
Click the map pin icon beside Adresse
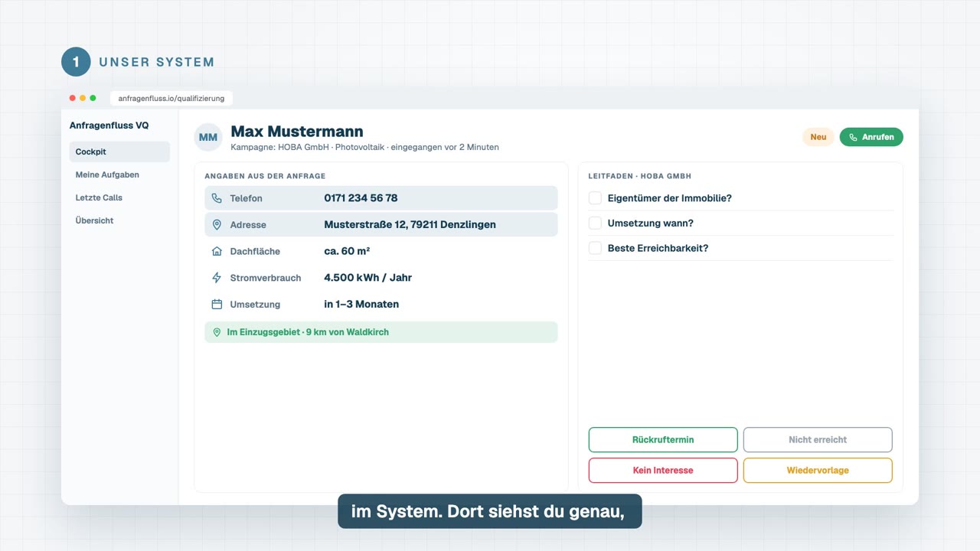[217, 225]
